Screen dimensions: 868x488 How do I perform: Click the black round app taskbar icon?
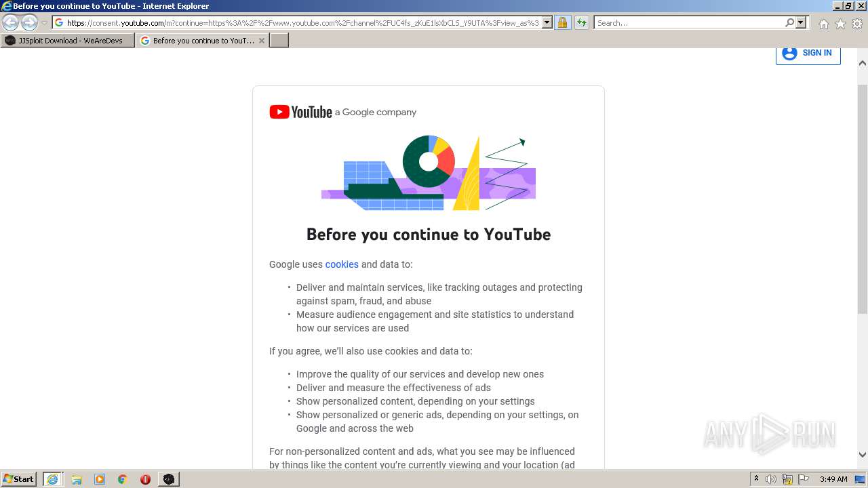coord(168,479)
